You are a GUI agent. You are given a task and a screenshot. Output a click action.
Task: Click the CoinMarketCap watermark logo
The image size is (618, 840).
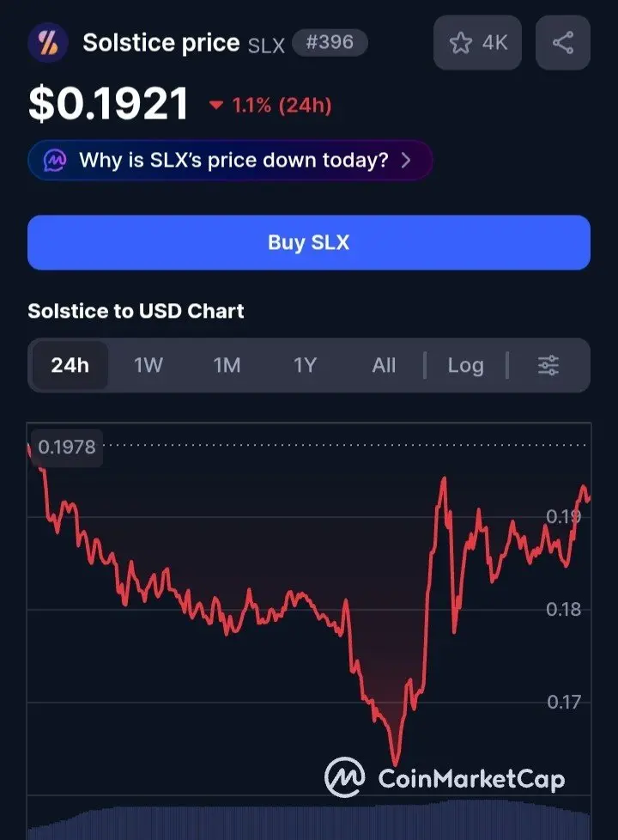point(445,777)
